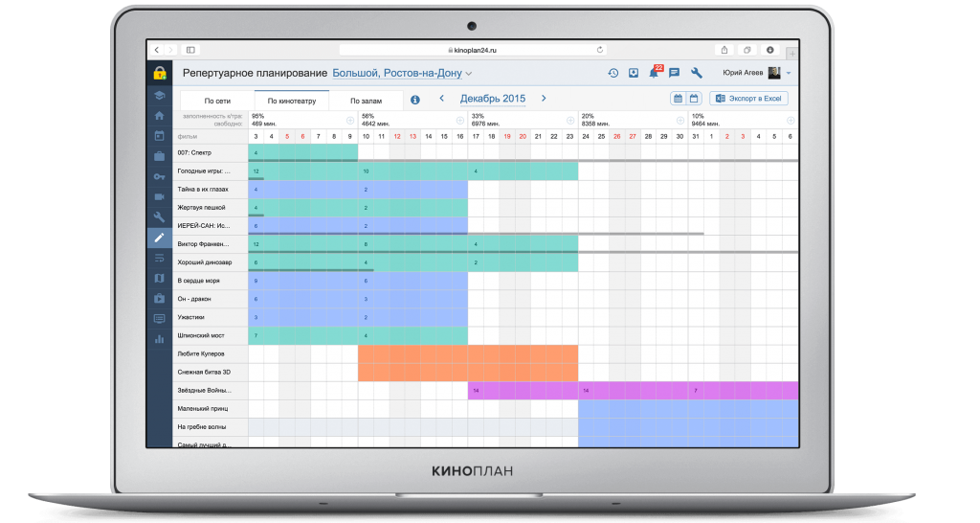
Task: Open the wrench settings icon in header
Action: pos(697,73)
